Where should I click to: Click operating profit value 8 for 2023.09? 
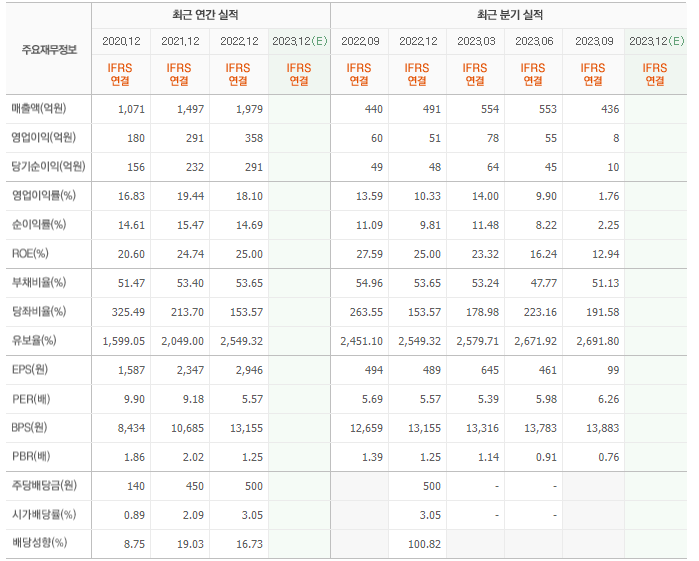(x=616, y=138)
